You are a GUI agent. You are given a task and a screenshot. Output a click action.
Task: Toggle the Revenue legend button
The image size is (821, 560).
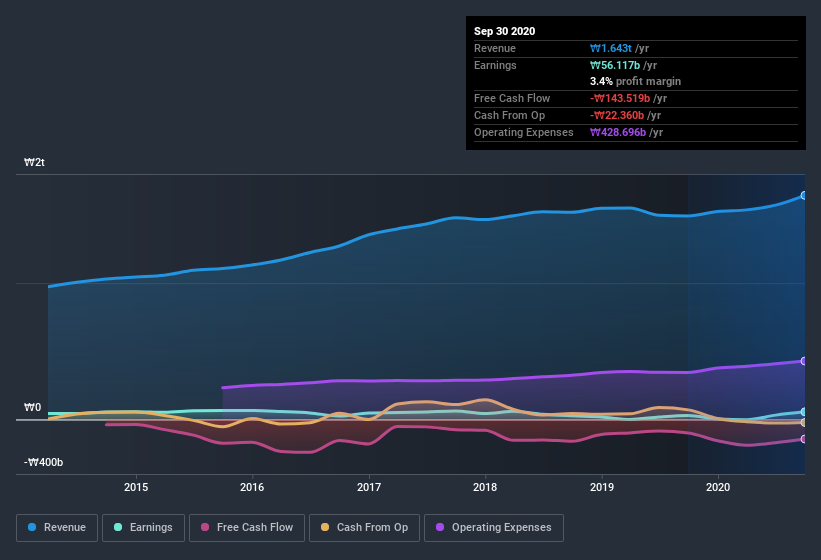coord(57,528)
